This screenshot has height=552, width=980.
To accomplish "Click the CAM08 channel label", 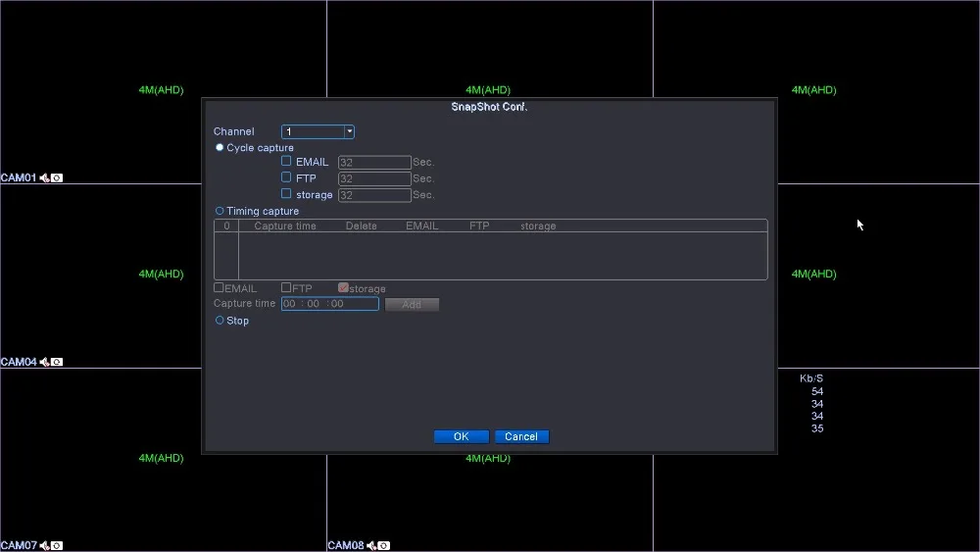I will point(346,546).
